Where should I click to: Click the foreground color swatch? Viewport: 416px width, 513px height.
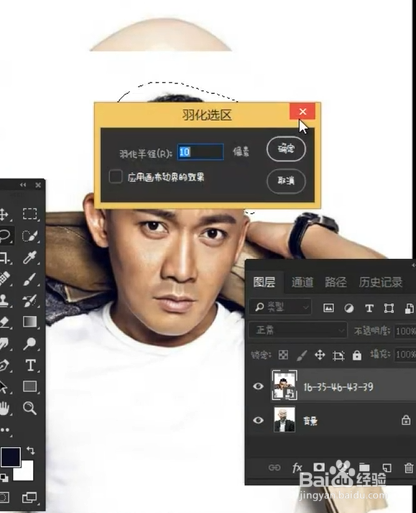[x=11, y=457]
